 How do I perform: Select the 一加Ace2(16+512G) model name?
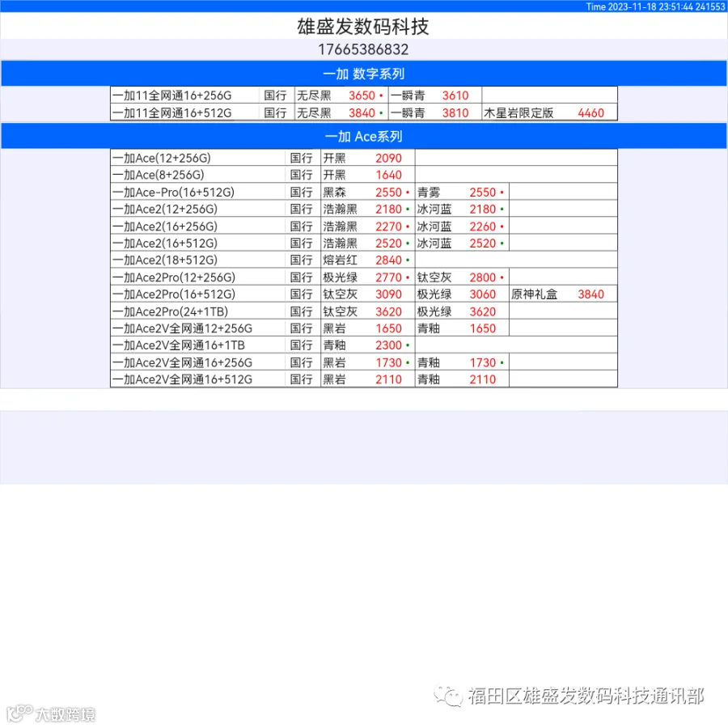[x=165, y=243]
